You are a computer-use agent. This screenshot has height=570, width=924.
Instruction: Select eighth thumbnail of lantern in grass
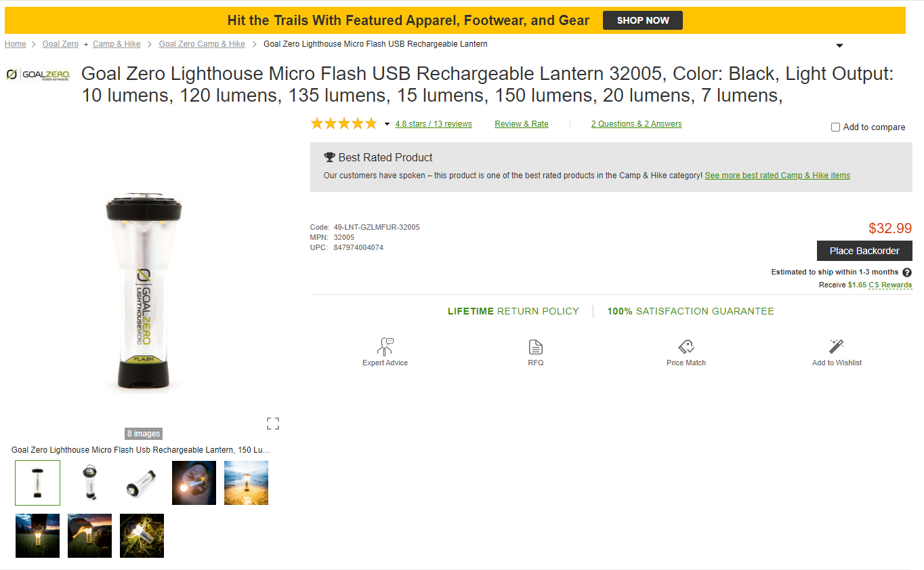[142, 535]
